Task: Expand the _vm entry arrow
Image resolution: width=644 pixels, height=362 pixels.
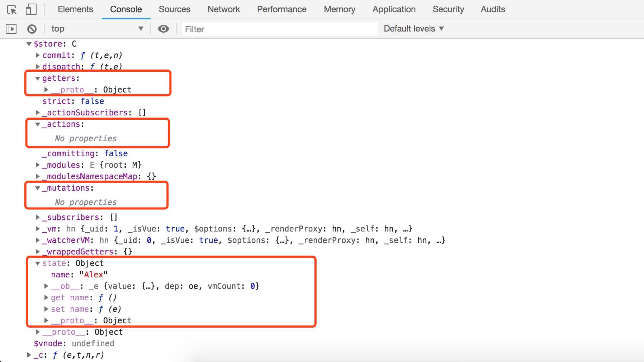Action: 38,229
